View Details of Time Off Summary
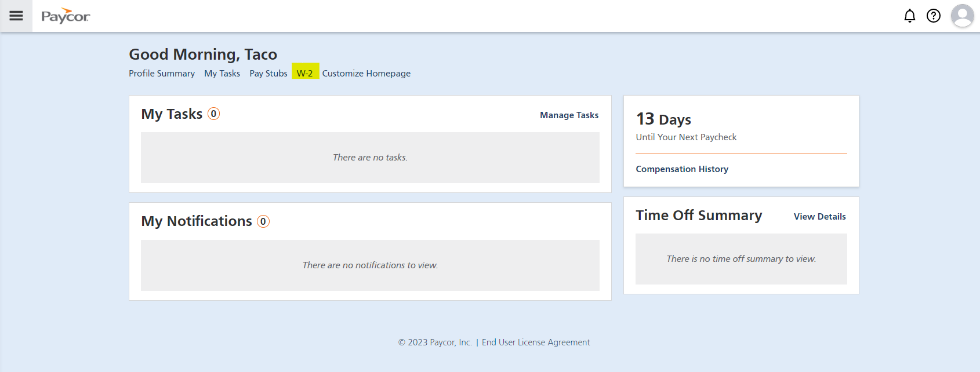 [x=819, y=217]
